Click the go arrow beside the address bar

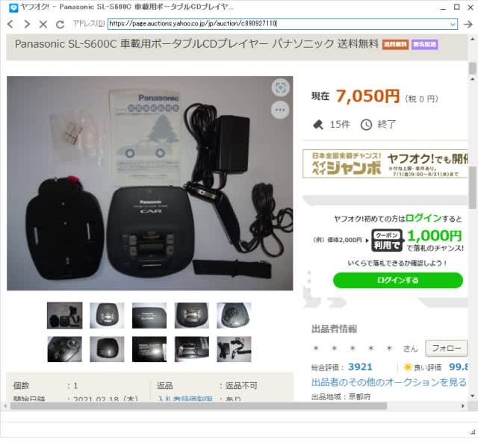point(468,24)
